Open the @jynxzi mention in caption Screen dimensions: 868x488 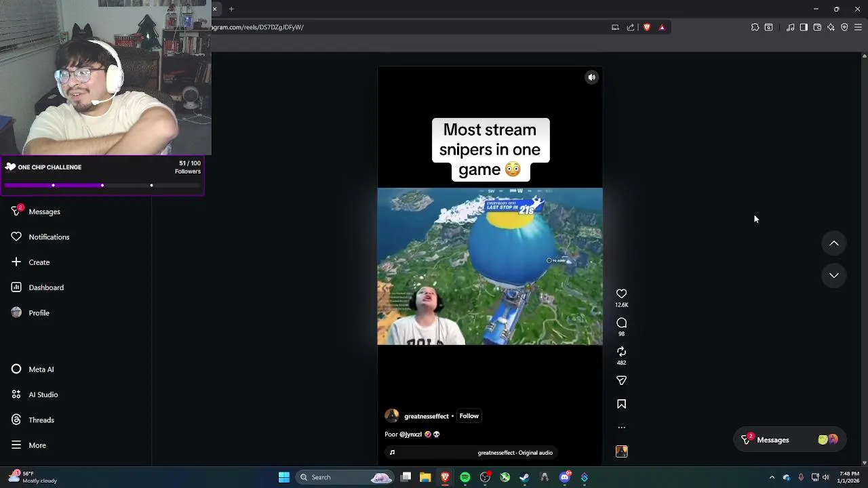click(410, 434)
